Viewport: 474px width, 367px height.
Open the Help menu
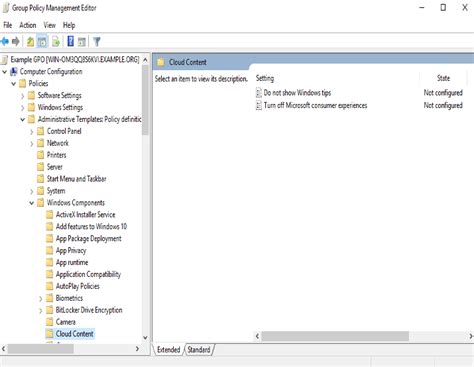point(69,25)
